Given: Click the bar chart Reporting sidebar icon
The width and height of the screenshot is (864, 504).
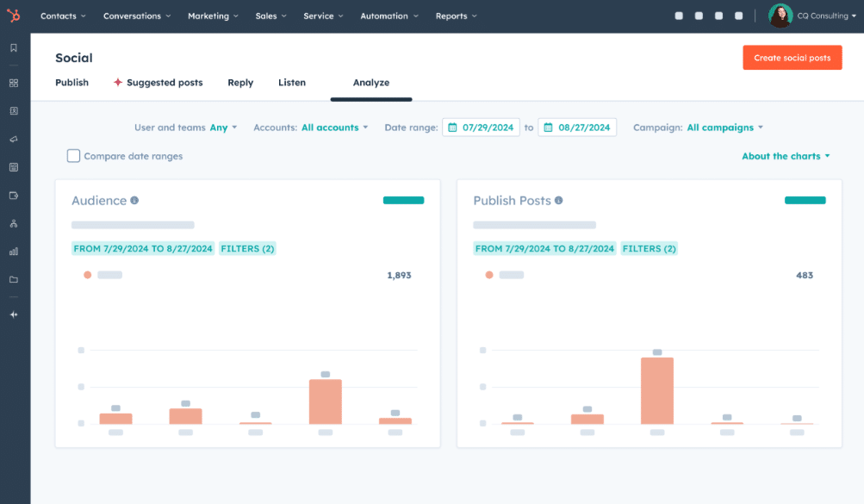Looking at the screenshot, I should click(14, 252).
